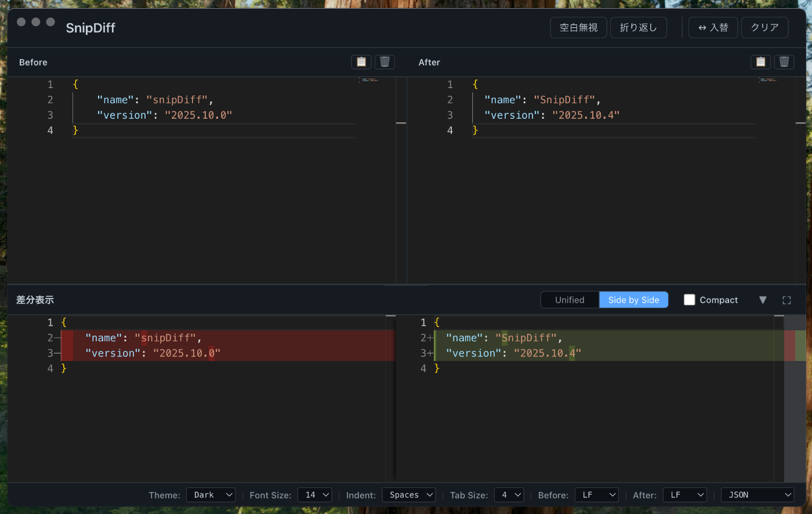Open the Tab Size dropdown

(509, 495)
